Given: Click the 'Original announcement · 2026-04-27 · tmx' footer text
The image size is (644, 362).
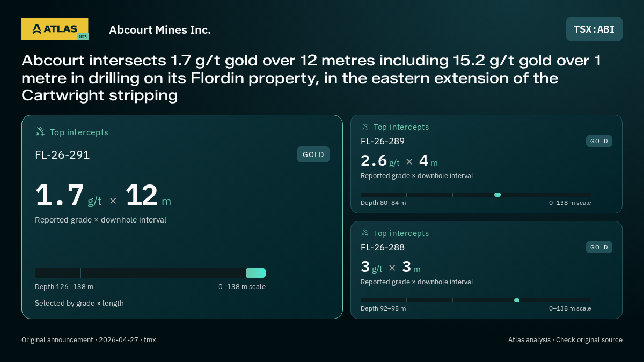Looking at the screenshot, I should 89,340.
